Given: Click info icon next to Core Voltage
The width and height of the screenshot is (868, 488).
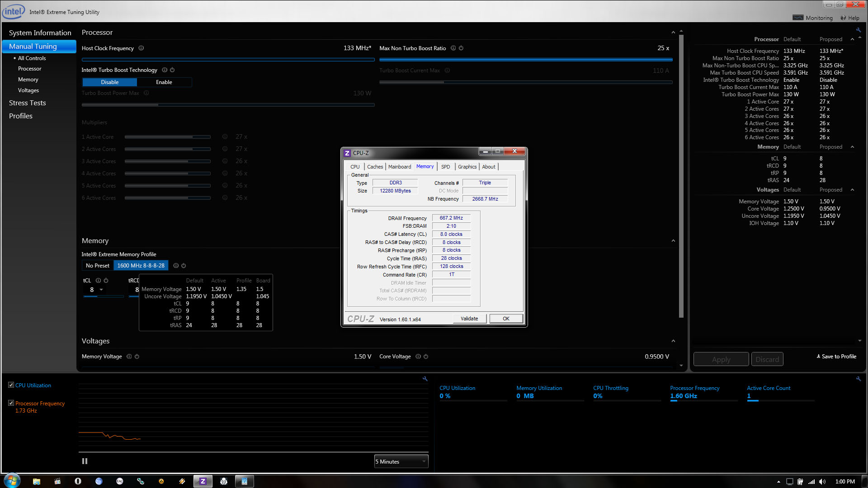Looking at the screenshot, I should tap(418, 357).
